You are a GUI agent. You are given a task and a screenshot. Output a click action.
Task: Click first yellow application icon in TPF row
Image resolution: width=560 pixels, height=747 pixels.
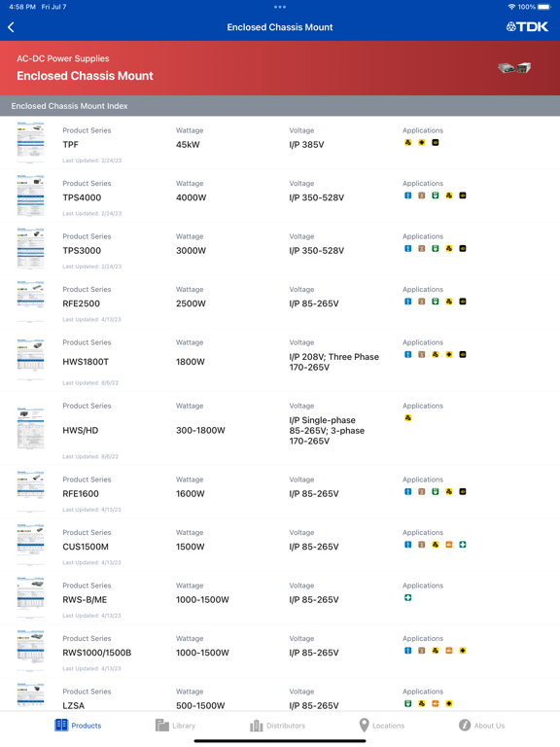[408, 142]
